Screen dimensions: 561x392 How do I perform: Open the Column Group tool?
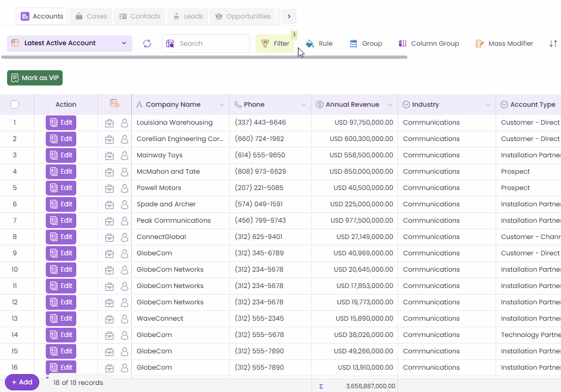pos(429,44)
